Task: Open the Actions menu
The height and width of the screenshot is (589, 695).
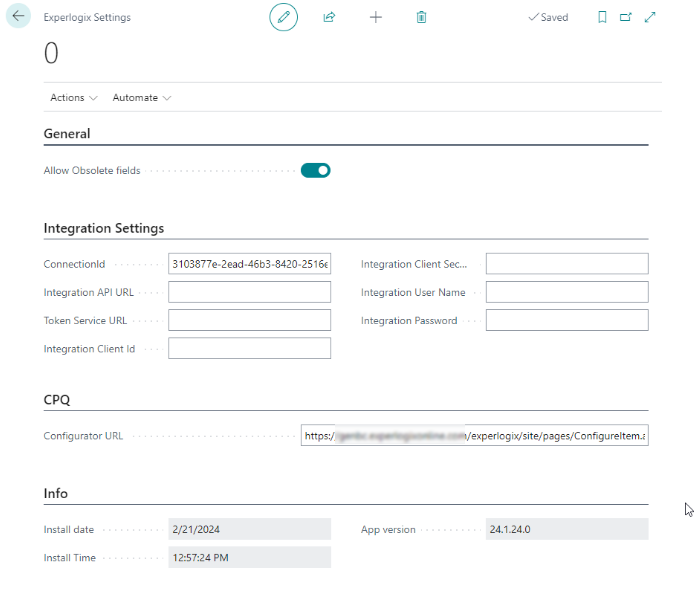Action: (x=74, y=98)
